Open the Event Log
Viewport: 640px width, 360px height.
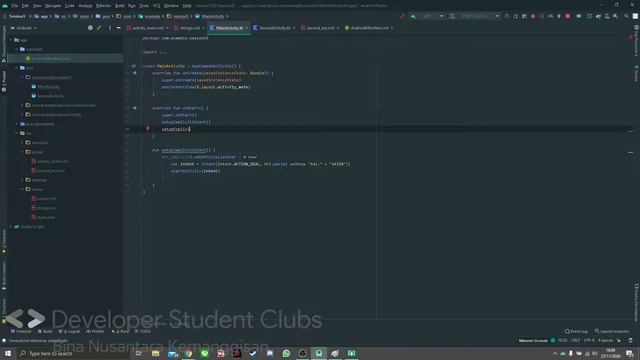pyautogui.click(x=576, y=331)
